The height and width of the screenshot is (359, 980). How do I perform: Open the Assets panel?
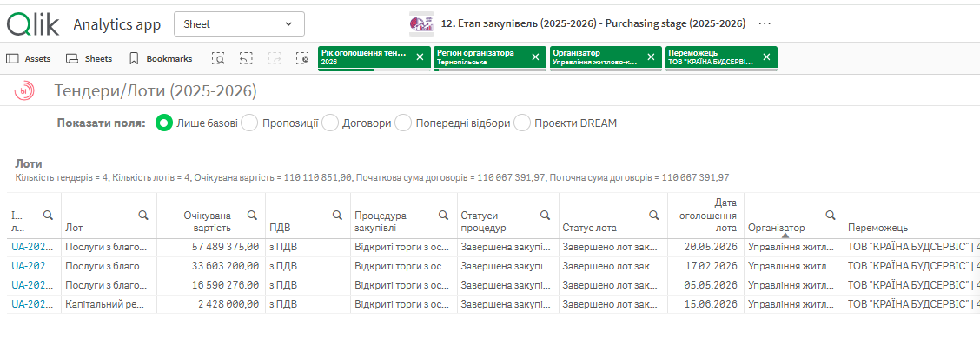[29, 59]
